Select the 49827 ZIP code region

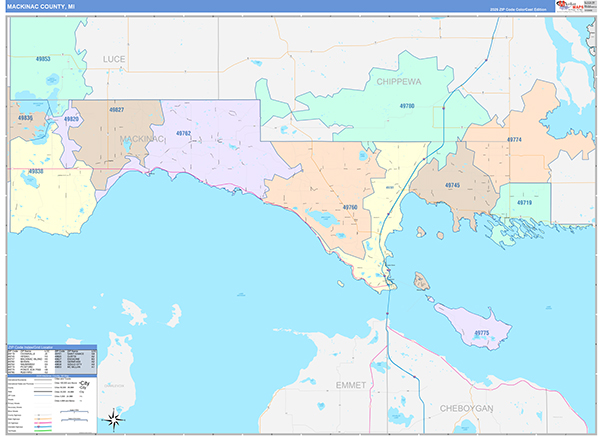[116, 109]
